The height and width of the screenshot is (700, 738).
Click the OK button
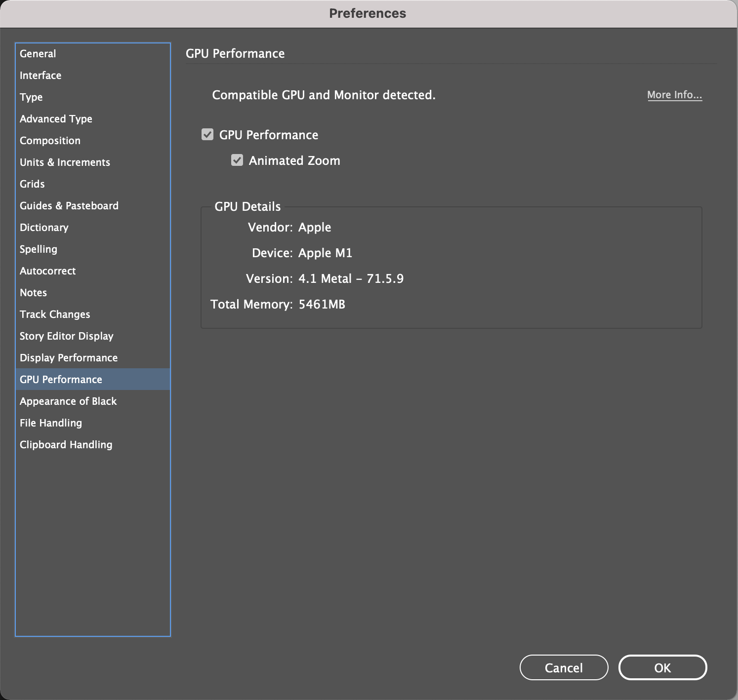point(662,667)
